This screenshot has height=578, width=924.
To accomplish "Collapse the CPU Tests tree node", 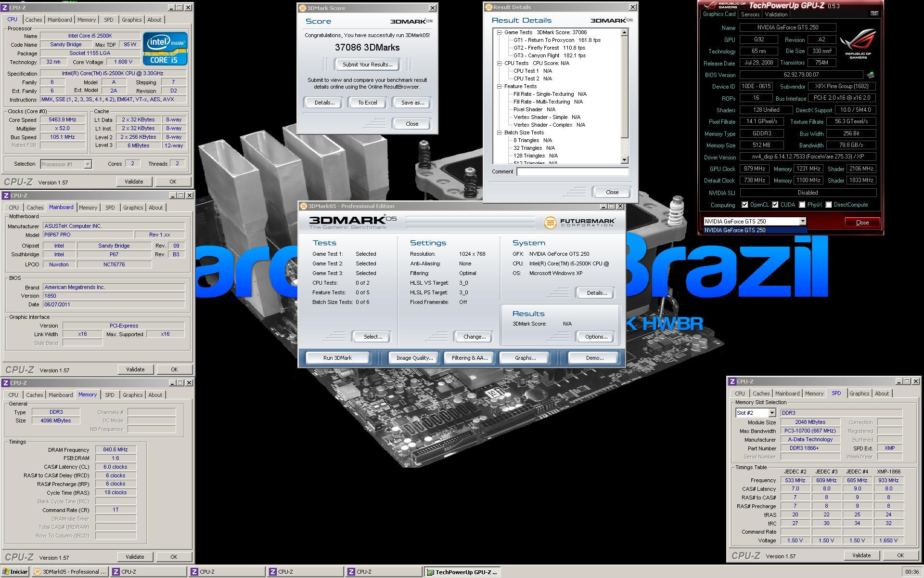I will 500,63.
